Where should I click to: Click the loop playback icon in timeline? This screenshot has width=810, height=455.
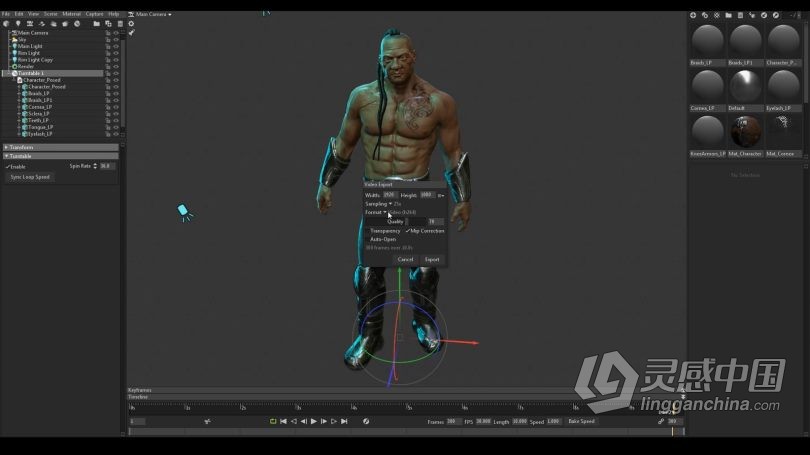point(273,421)
